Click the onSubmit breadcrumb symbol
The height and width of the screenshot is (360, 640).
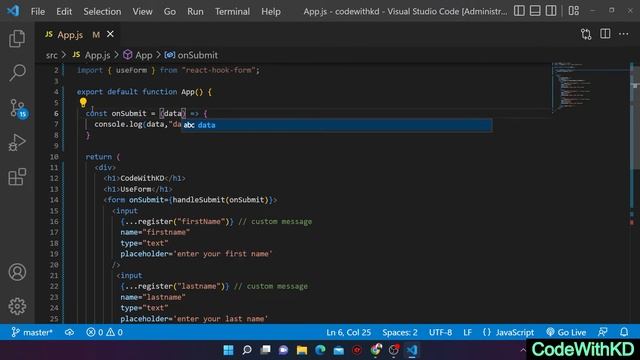click(191, 55)
